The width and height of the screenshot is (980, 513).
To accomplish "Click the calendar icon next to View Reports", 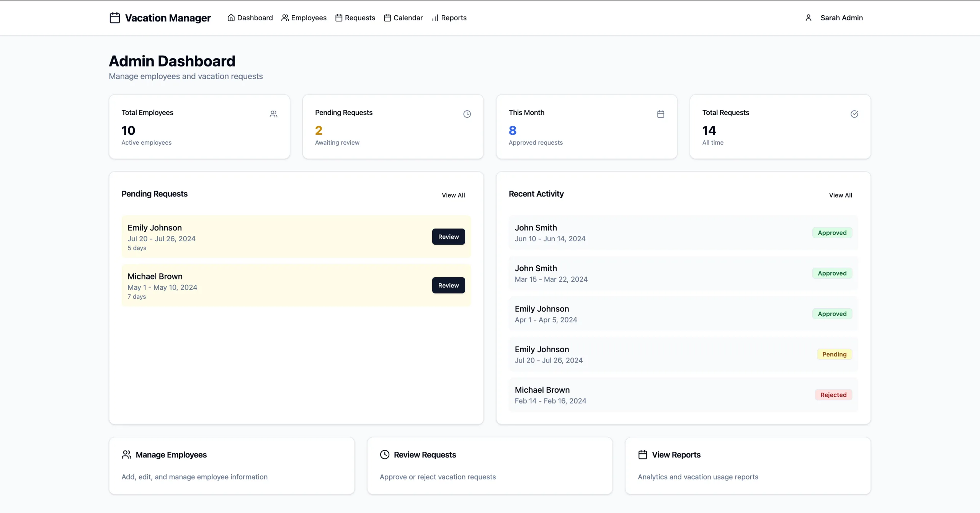I will [x=642, y=454].
